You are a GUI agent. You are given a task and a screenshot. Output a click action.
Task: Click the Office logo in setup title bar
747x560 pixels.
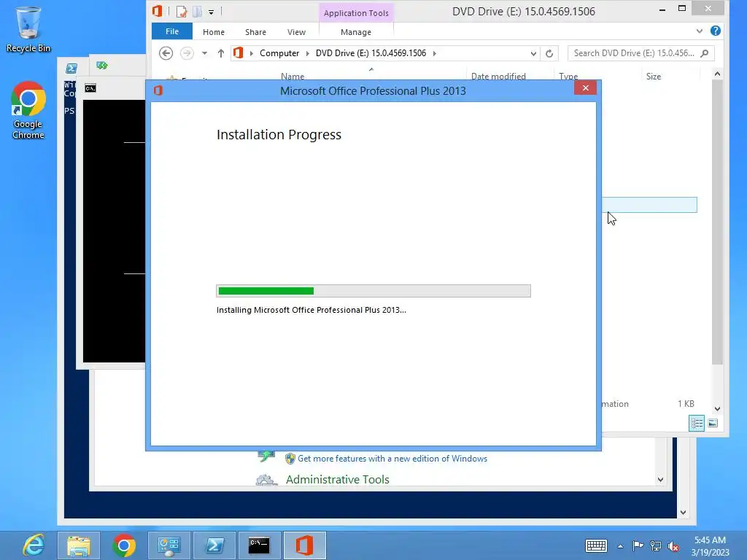tap(158, 90)
